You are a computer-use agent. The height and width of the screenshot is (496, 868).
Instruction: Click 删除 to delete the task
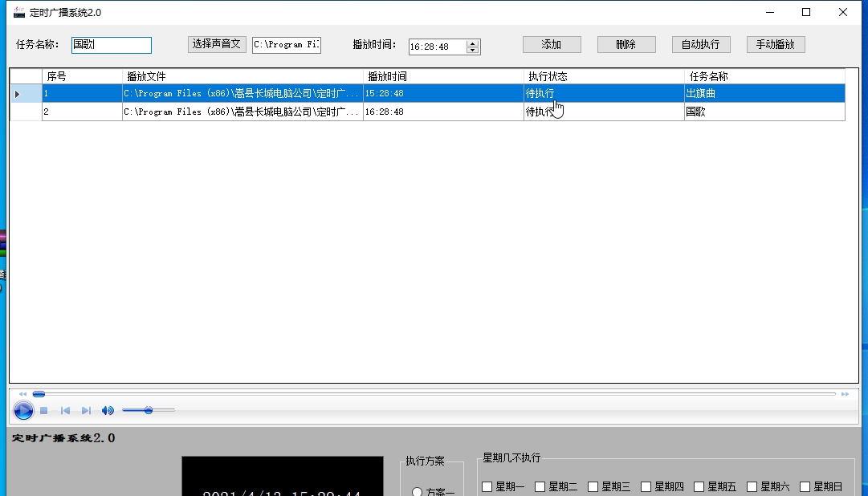[626, 44]
